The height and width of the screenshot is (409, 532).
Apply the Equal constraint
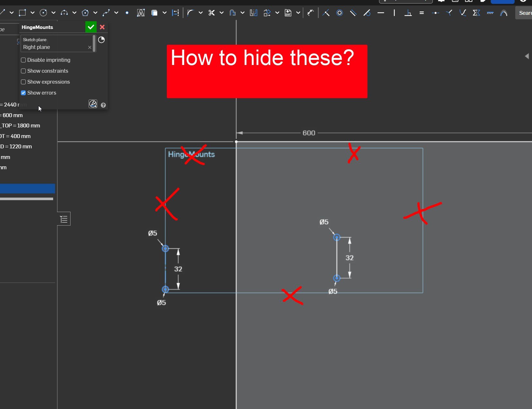tap(422, 13)
